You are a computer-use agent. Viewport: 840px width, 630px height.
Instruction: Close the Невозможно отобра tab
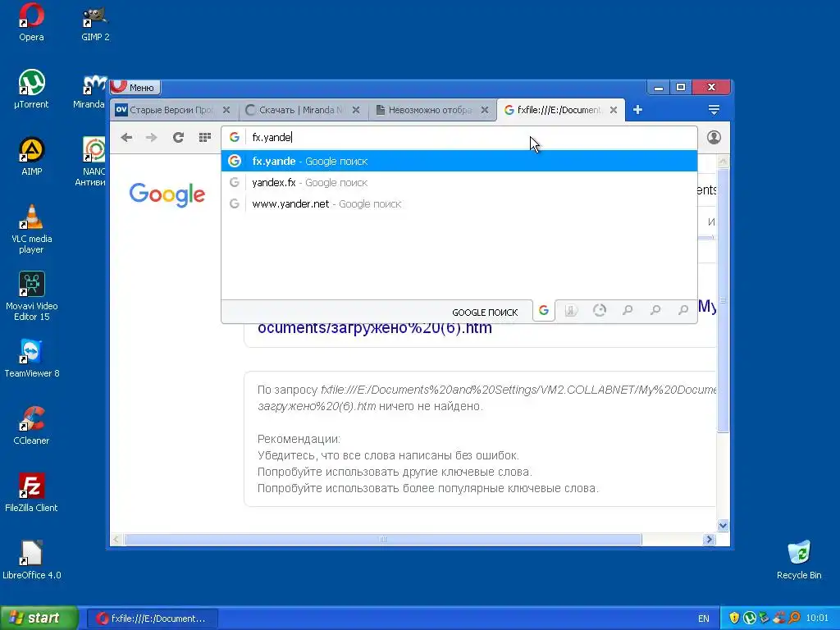click(484, 110)
